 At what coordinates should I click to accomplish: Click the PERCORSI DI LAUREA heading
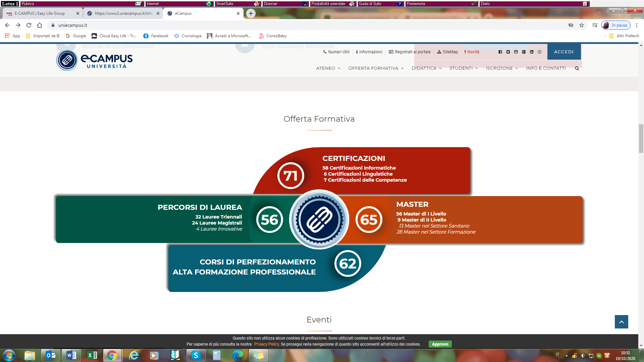200,207
